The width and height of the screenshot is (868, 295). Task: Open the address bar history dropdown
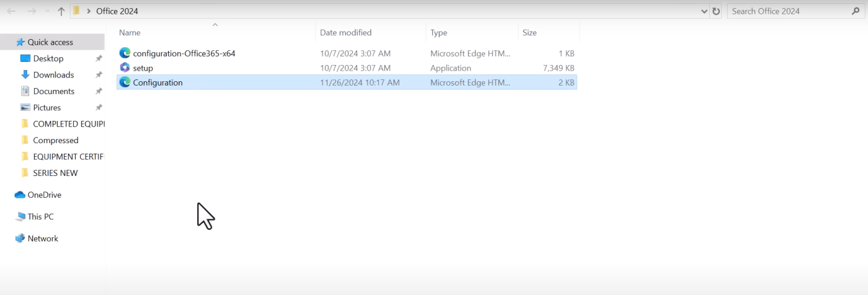(704, 11)
